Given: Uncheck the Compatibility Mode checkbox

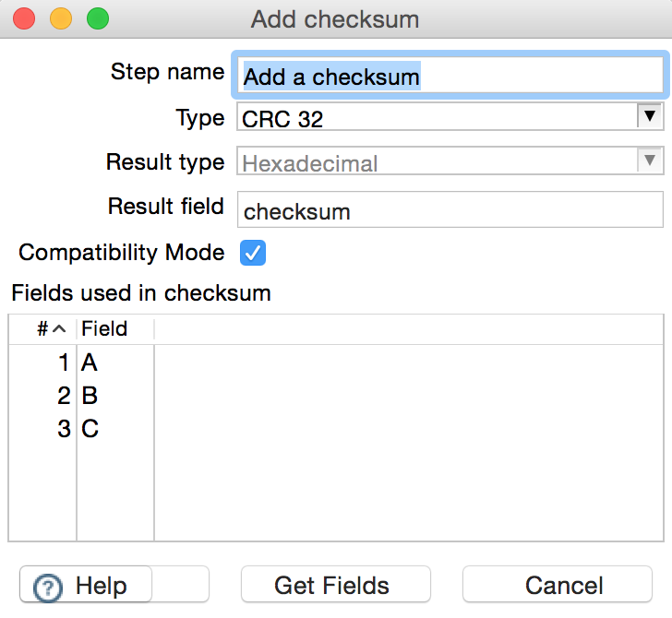Looking at the screenshot, I should point(253,253).
